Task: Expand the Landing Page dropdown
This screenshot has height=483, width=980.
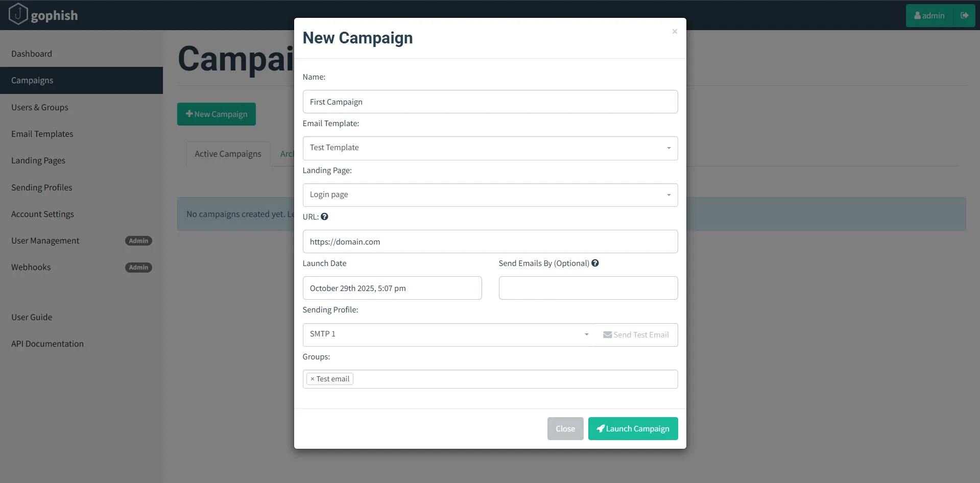Action: click(490, 195)
